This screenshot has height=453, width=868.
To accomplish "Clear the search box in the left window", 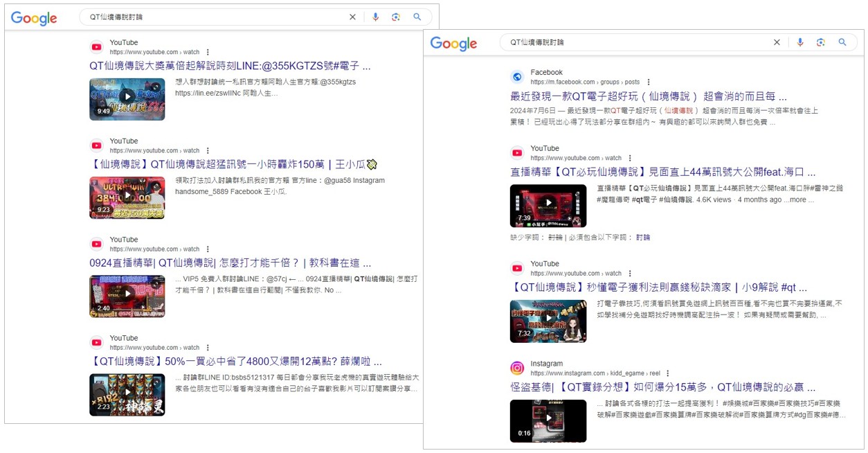I will [352, 17].
